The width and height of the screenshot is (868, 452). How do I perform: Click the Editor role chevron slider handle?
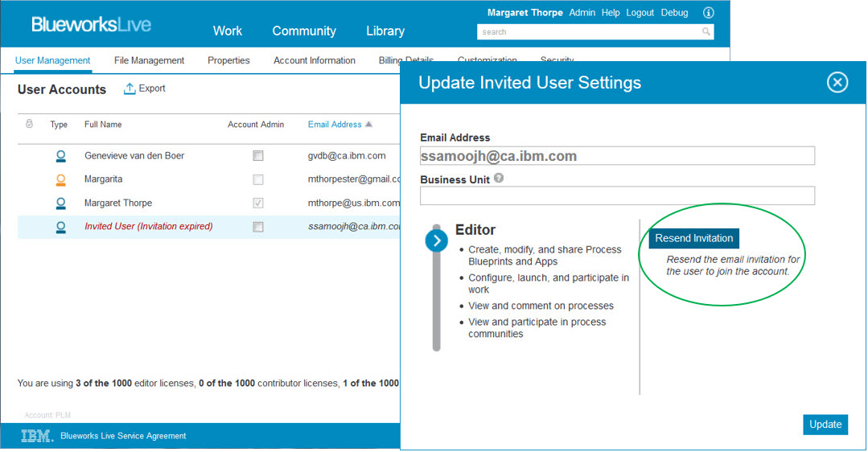(436, 240)
